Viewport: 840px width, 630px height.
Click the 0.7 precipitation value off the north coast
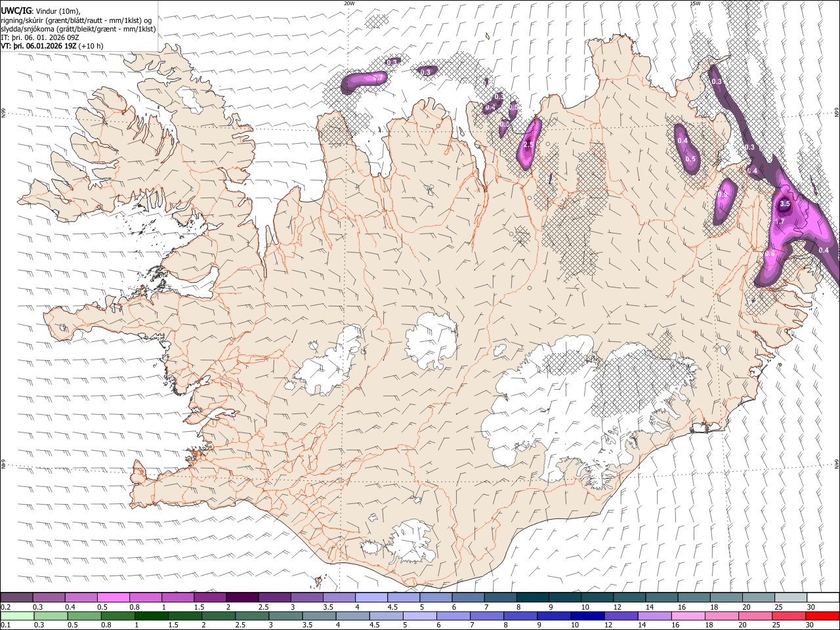tap(378, 78)
